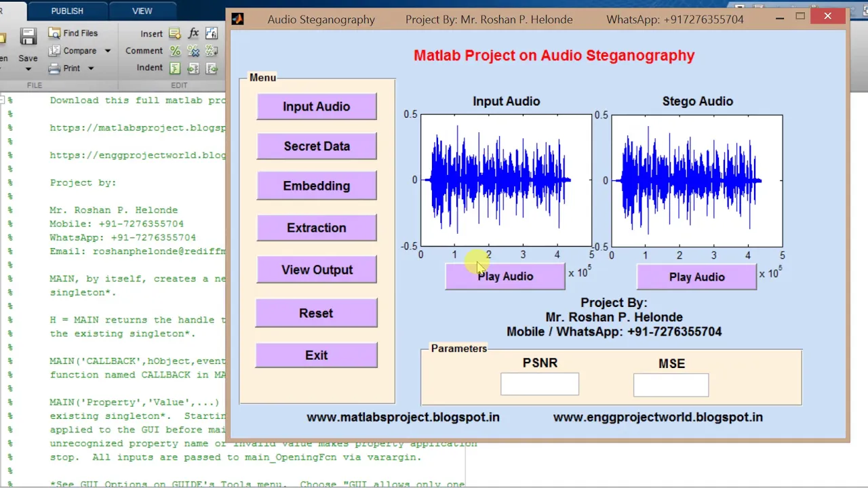Switch to the VIEW ribbon tab

coord(142,11)
